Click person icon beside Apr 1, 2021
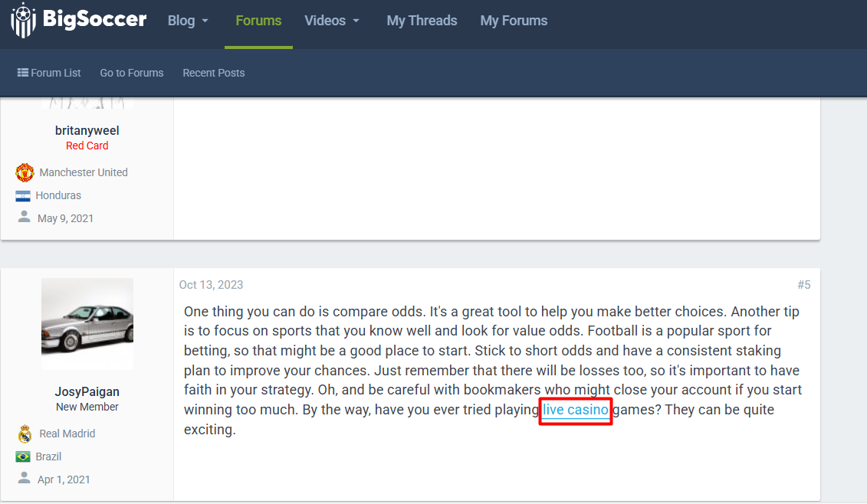 (x=25, y=479)
